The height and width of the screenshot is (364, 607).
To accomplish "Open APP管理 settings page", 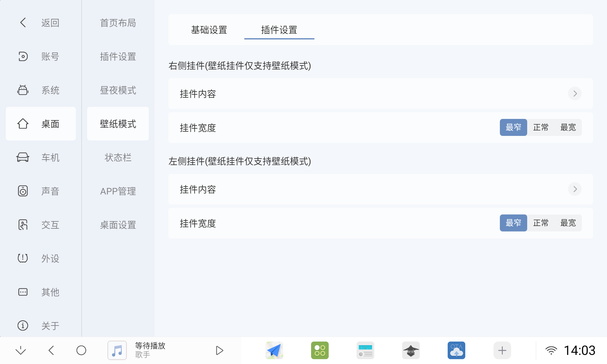I will coord(118,191).
